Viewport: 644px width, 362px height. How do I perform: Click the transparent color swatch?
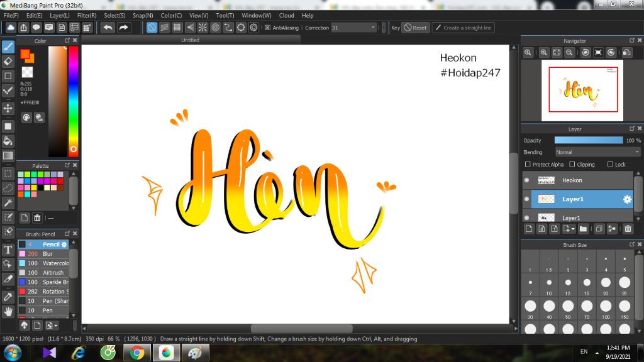click(x=27, y=72)
